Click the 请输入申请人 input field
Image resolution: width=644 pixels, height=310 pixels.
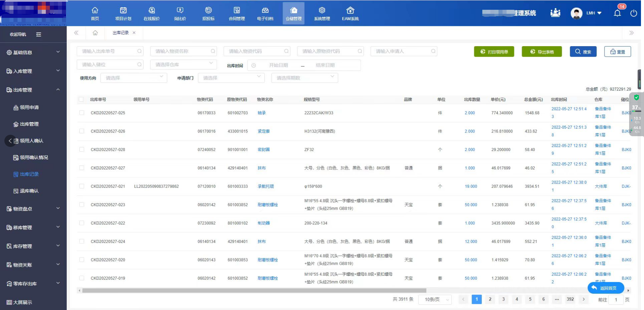[404, 51]
